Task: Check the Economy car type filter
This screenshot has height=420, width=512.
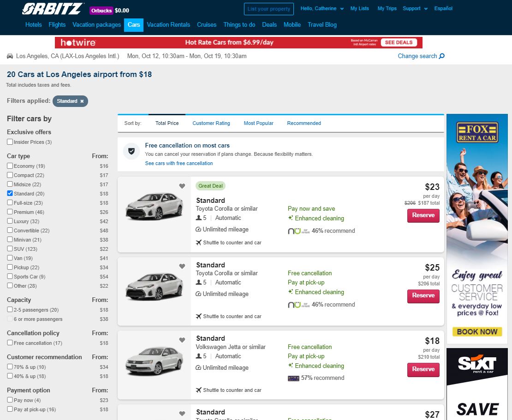Action: [10, 166]
